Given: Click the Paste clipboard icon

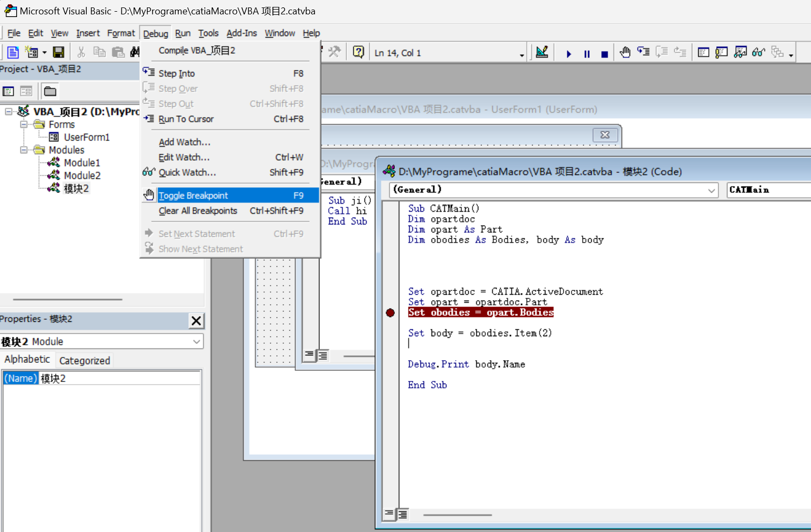Looking at the screenshot, I should [118, 52].
